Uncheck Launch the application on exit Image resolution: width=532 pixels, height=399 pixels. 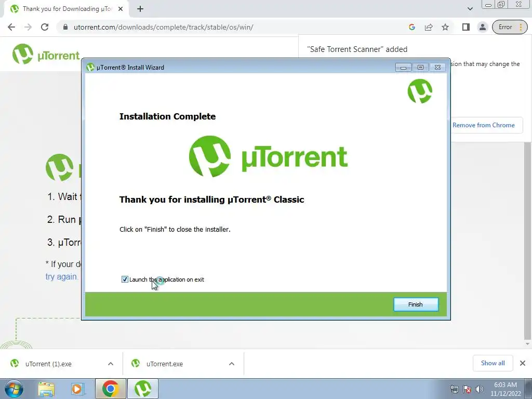click(125, 279)
